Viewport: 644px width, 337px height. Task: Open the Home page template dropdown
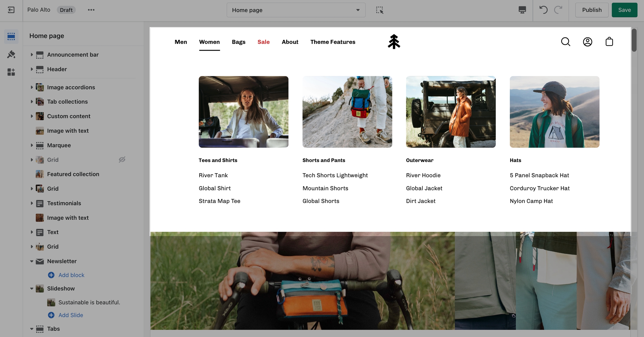296,10
